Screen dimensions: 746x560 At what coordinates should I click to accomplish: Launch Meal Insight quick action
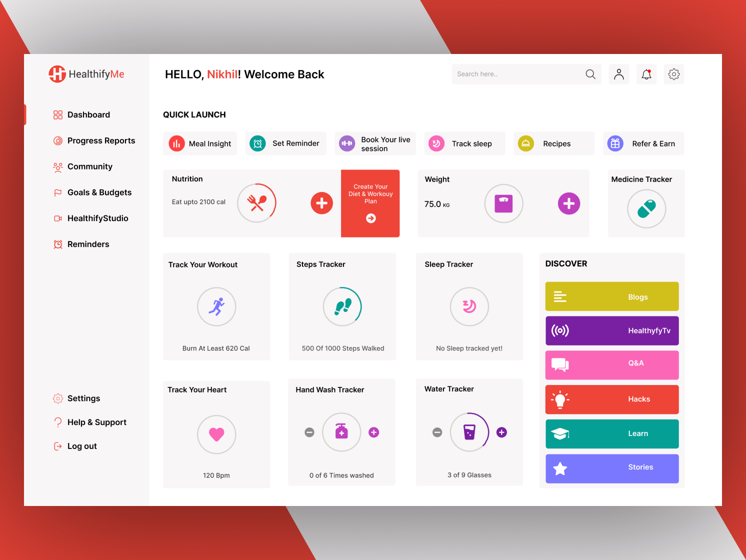[x=200, y=143]
